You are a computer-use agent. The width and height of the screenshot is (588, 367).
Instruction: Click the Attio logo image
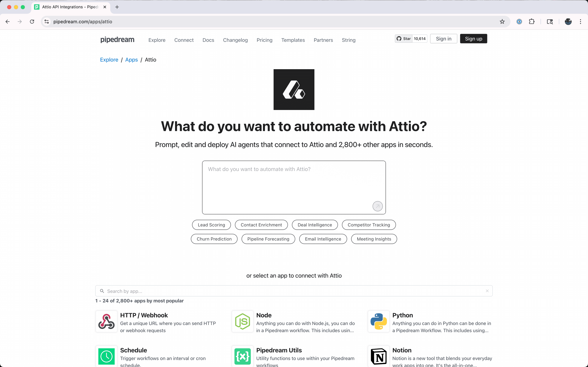tap(294, 90)
